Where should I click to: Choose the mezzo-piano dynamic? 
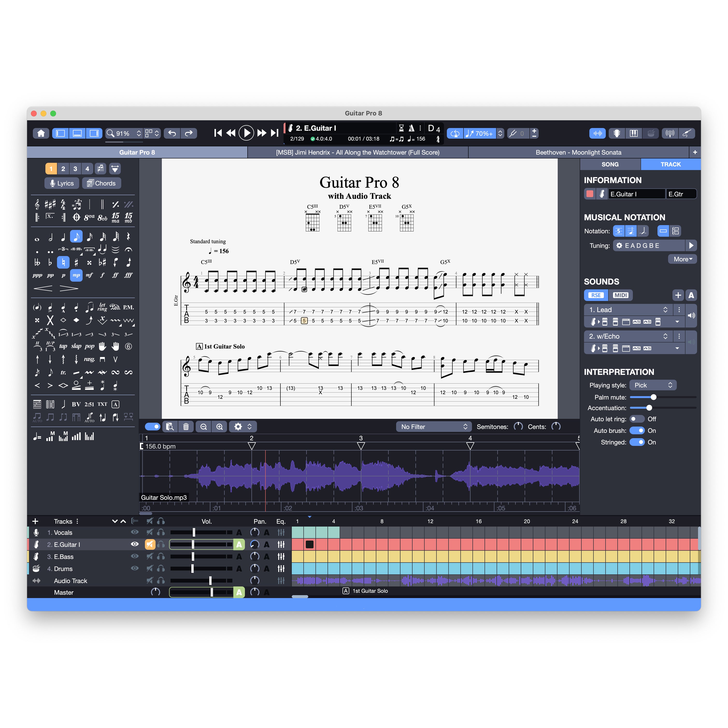[76, 275]
